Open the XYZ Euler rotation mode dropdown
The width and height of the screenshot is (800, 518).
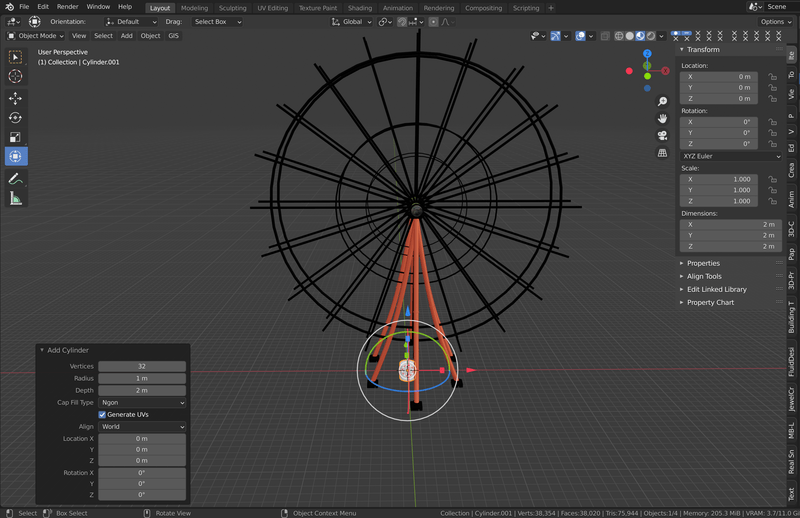pyautogui.click(x=730, y=156)
